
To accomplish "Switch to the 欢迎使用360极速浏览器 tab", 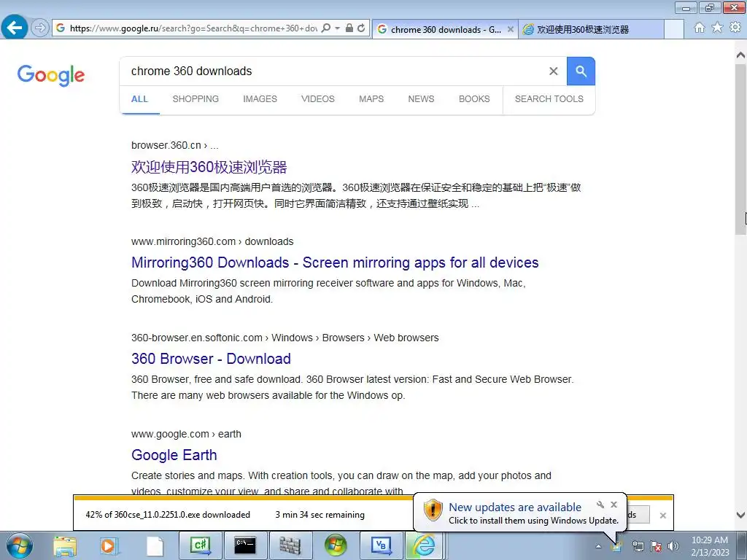I will click(x=591, y=29).
